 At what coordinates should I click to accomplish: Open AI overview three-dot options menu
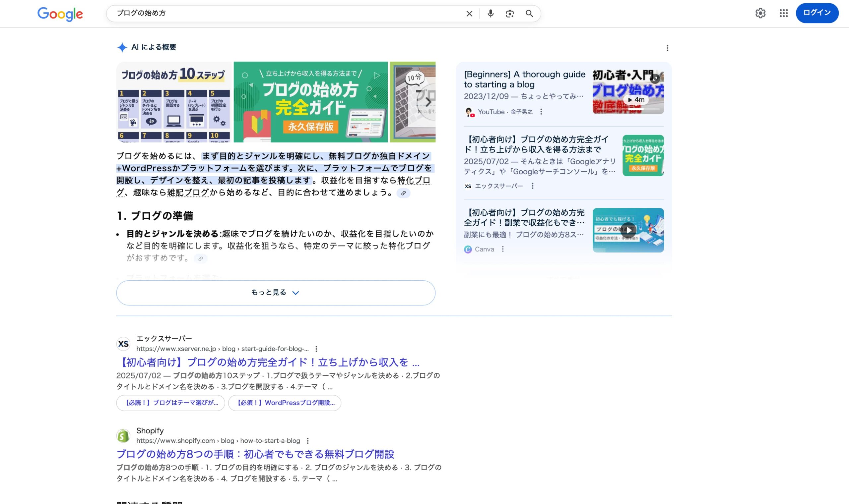click(x=667, y=48)
